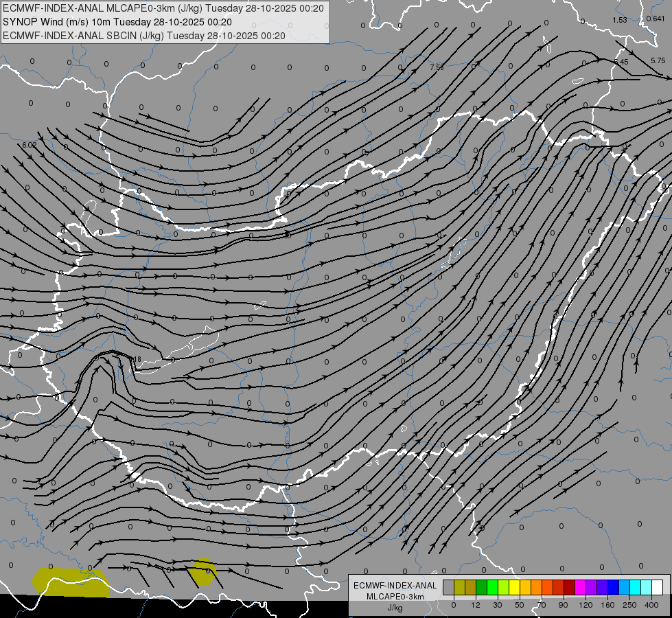Select the purple legend swatch
Viewport: 672px width, 618px height.
point(592,587)
